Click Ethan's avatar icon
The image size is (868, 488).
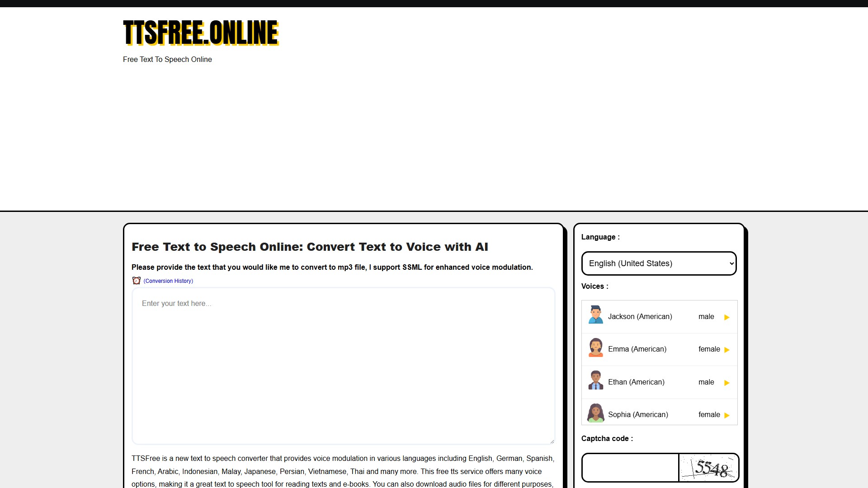[x=595, y=380]
